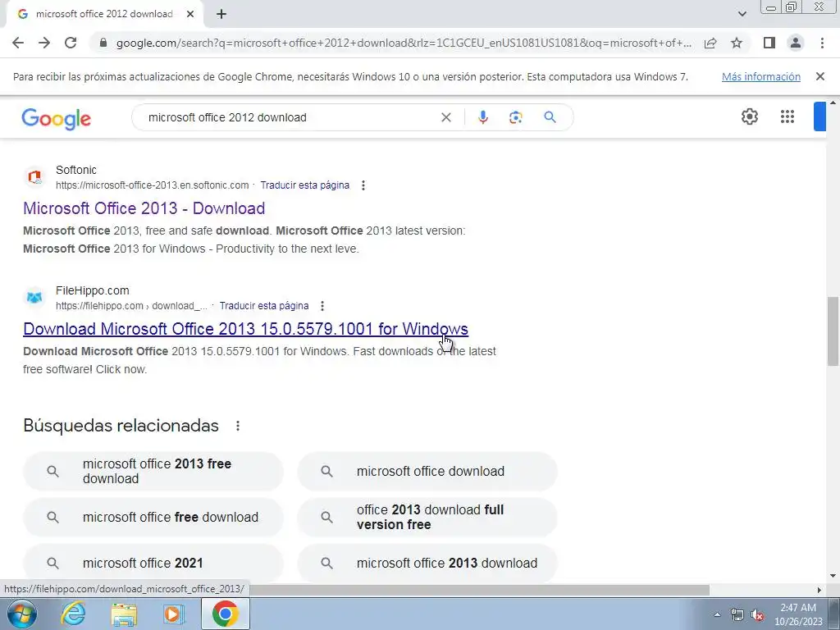Open the Chrome side panel
This screenshot has width=840, height=630.
(769, 43)
